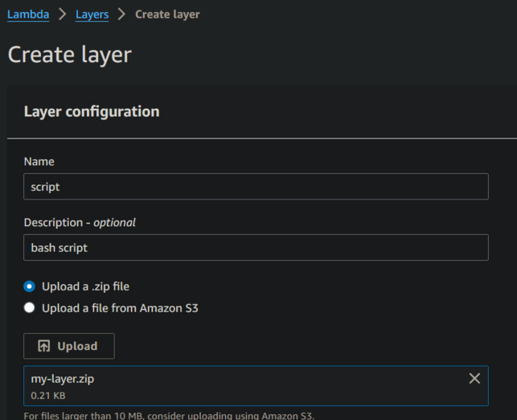
Task: Click the Create layer breadcrumb item
Action: (x=167, y=14)
